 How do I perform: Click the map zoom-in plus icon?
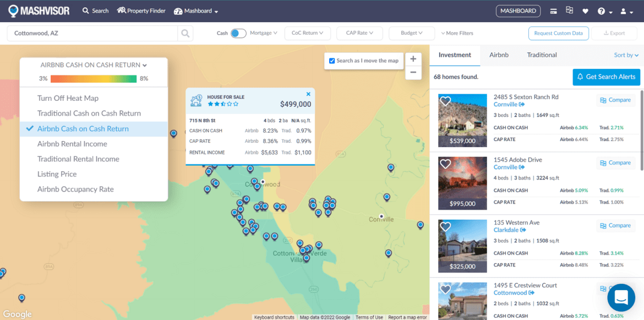[x=413, y=58]
